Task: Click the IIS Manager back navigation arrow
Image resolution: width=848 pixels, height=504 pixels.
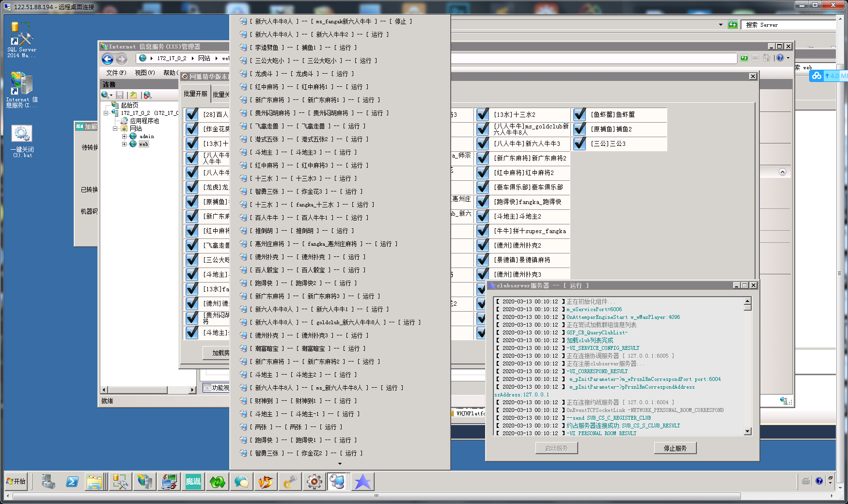Action: tap(108, 59)
